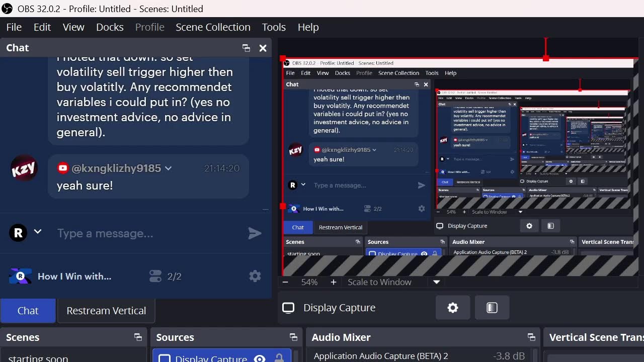Toggle the 2/2 channels switch icon
Image resolution: width=644 pixels, height=362 pixels.
(155, 276)
